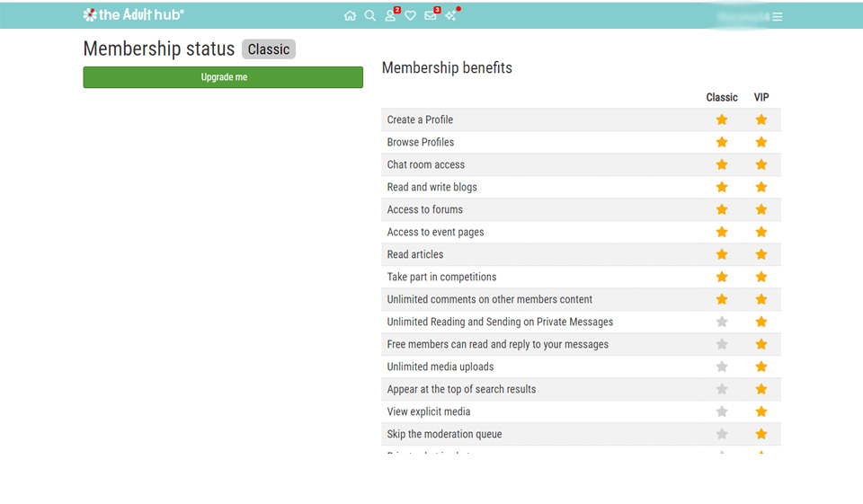The height and width of the screenshot is (504, 863).
Task: Click the Adult hub logo
Action: (133, 15)
